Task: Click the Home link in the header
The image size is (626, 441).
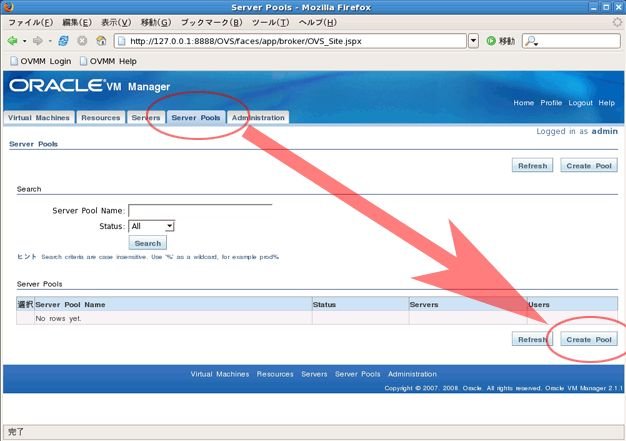Action: point(523,103)
